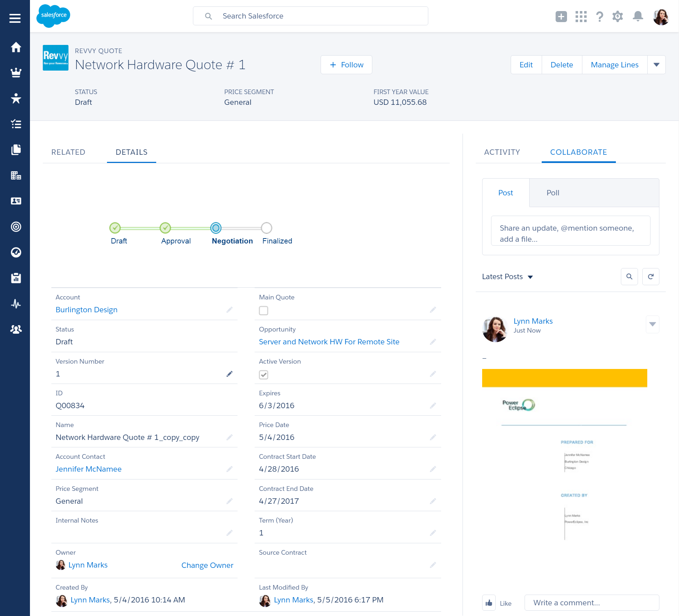
Task: Select the Finalized stage marker
Action: (x=266, y=227)
